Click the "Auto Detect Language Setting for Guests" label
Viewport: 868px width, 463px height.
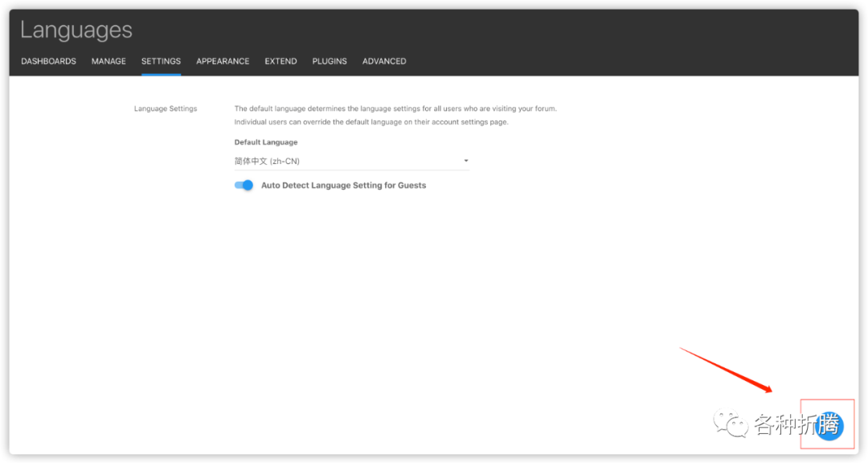point(344,186)
